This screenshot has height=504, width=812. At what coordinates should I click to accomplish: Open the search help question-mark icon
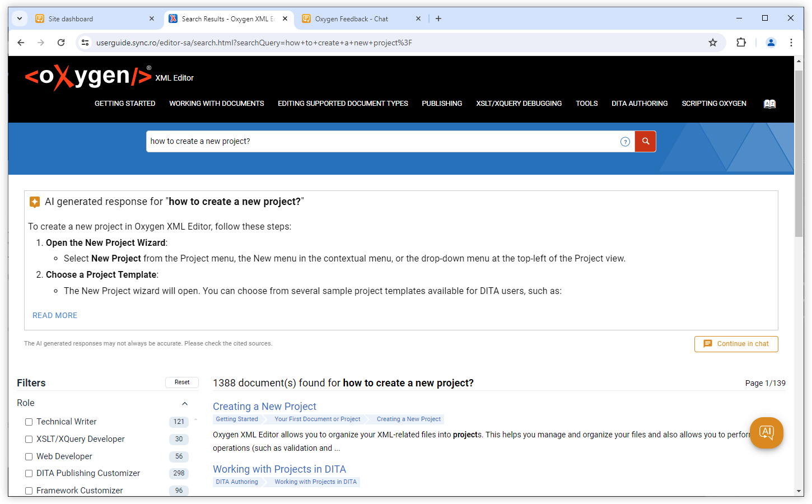pyautogui.click(x=625, y=142)
